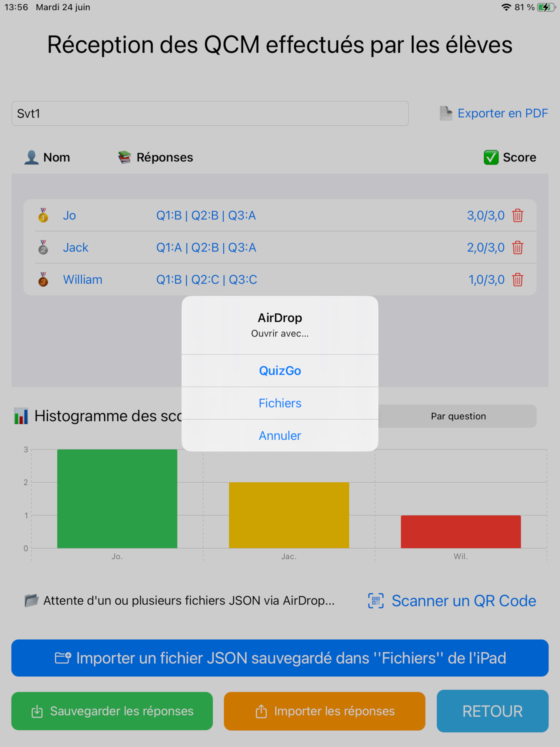Import a JSON file saved in Fichiers
560x747 pixels.
(x=280, y=658)
